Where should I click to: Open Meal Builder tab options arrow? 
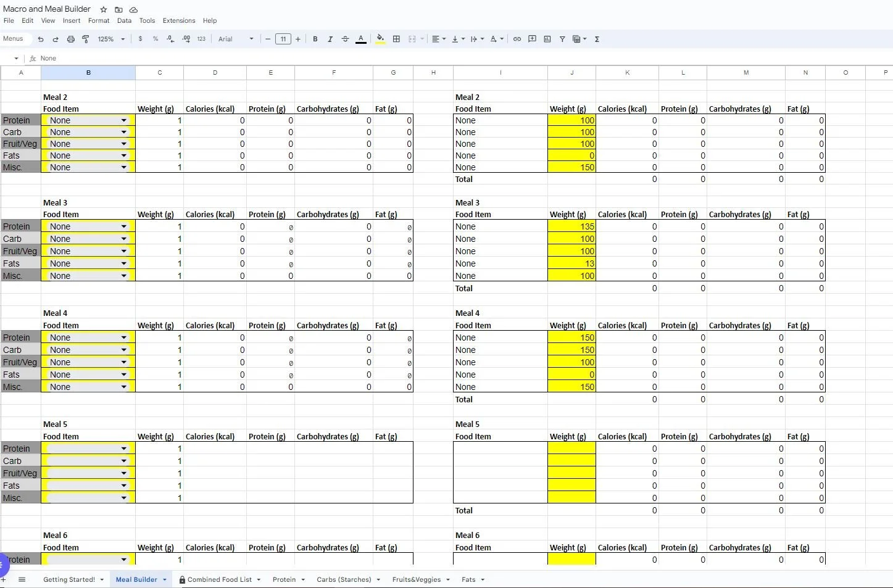165,579
